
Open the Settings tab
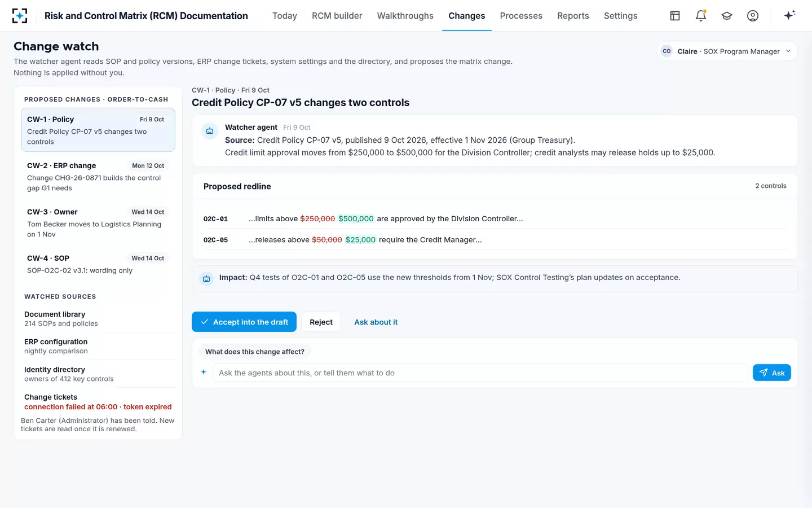[620, 16]
